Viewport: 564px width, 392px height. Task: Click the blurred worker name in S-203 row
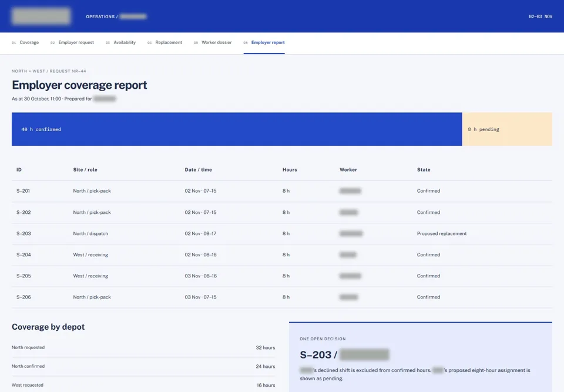click(x=351, y=234)
